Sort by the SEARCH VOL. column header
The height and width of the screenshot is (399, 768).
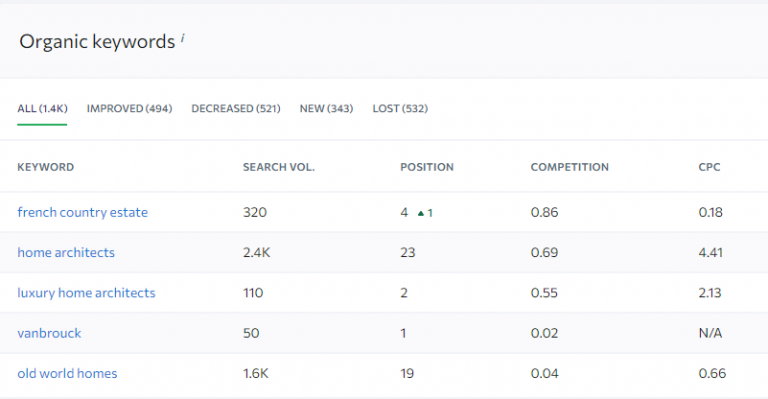[x=279, y=167]
